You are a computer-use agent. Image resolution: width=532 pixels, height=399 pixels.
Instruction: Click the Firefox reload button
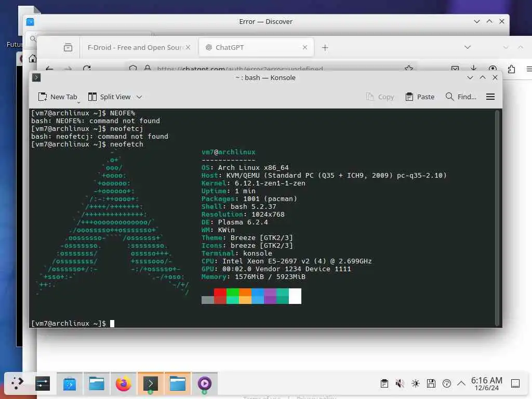tap(87, 69)
